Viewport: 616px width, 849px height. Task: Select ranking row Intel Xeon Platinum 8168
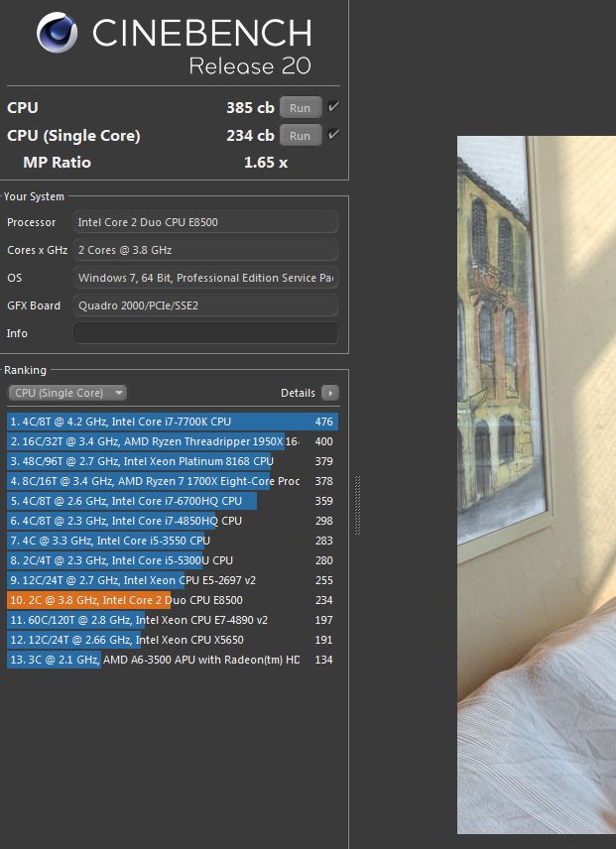tap(173, 461)
